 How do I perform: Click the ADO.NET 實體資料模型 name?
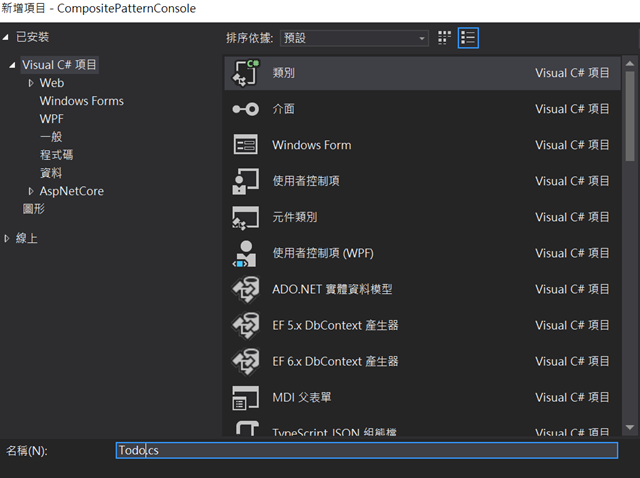[x=332, y=289]
